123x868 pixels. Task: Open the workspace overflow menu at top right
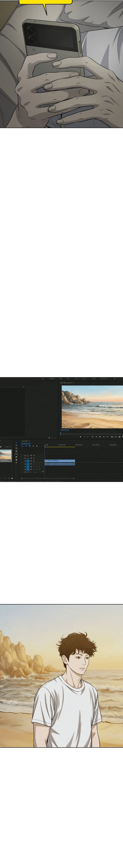[x=114, y=379]
